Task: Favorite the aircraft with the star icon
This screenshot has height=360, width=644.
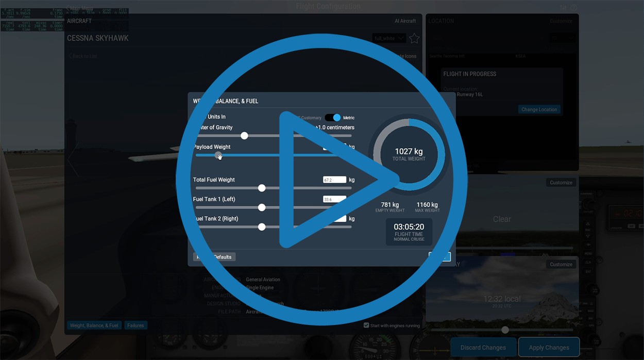Action: 414,38
